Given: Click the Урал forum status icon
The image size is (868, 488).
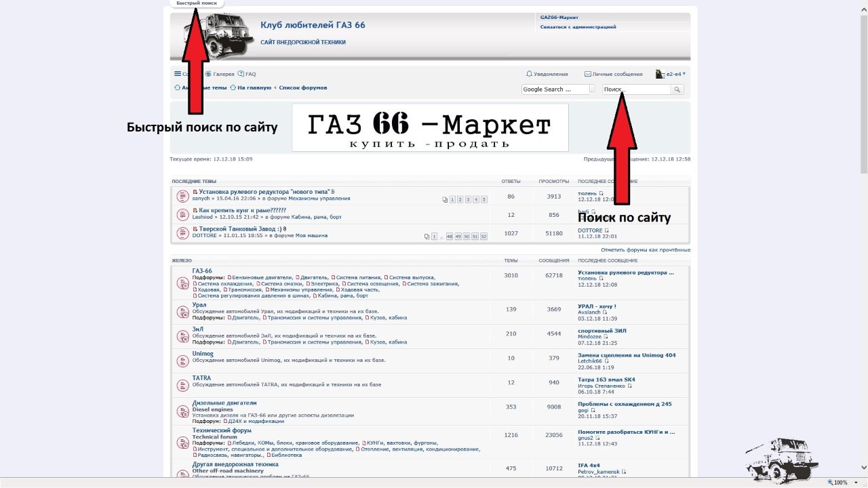Looking at the screenshot, I should [182, 312].
